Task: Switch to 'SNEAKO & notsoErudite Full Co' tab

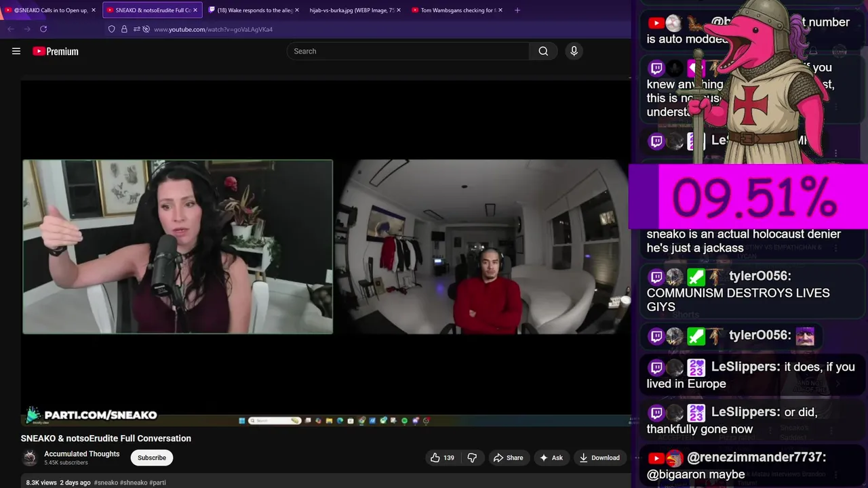Action: pyautogui.click(x=153, y=10)
